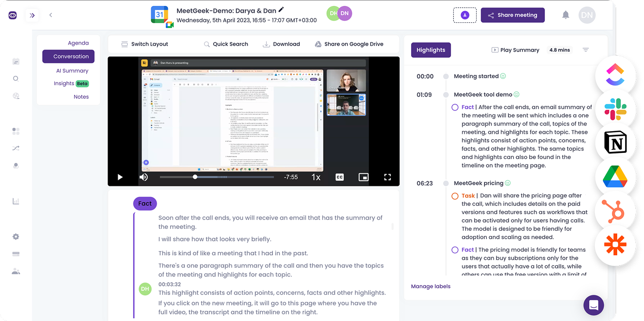
Task: Toggle closed captions on the video
Action: (x=340, y=177)
